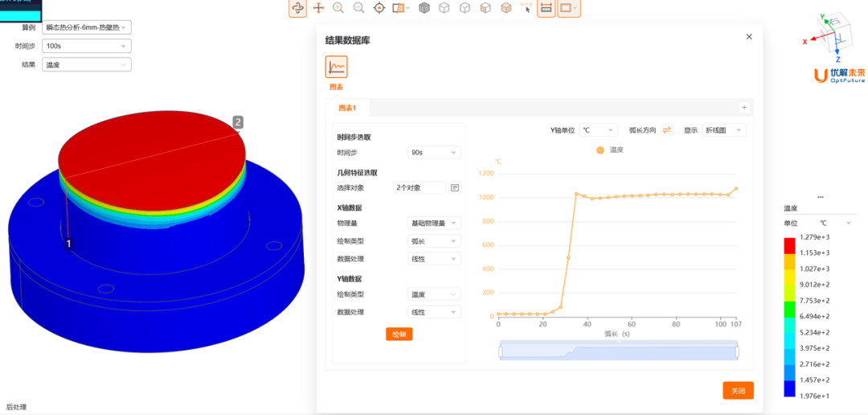
Task: Open Y-axis 数据处理 线性 dropdown
Action: click(434, 312)
